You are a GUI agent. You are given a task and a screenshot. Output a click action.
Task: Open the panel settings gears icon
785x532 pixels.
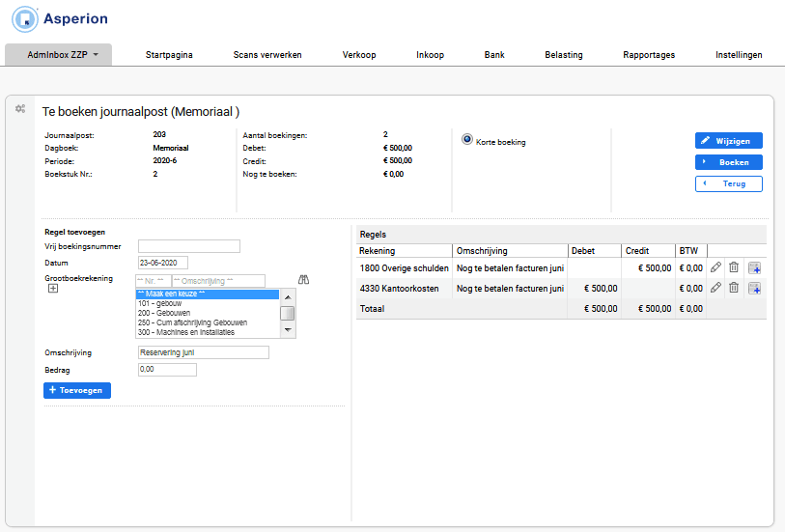[20, 108]
